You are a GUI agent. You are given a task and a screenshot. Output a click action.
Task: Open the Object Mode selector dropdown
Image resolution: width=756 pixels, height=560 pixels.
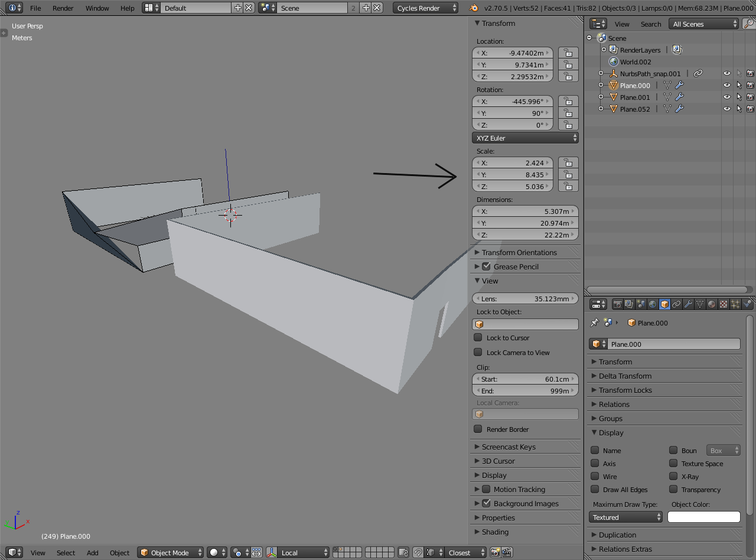tap(171, 552)
